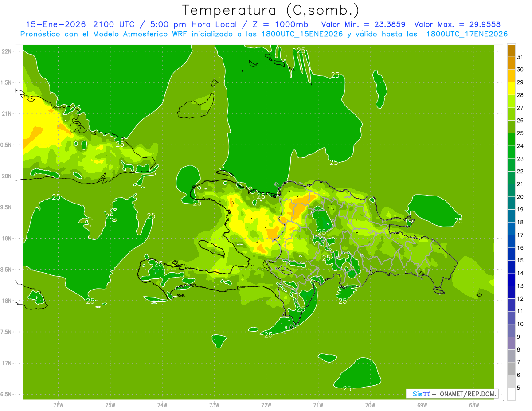Click the '21N' latitude axis label

click(x=8, y=114)
